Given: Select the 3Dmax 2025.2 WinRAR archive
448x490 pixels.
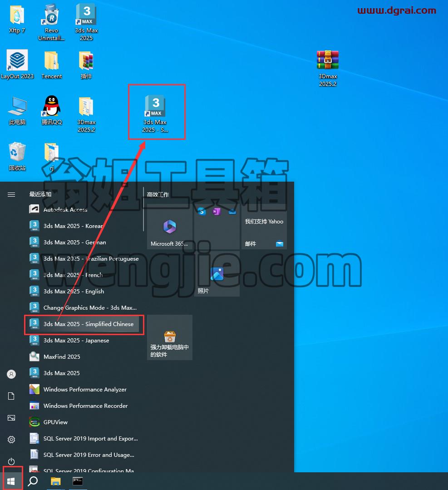Looking at the screenshot, I should 327,68.
